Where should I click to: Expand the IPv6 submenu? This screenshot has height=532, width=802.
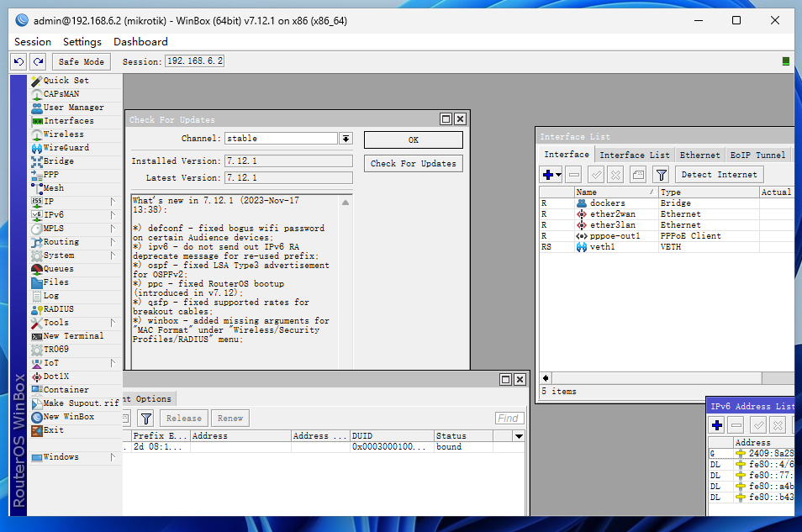(113, 215)
